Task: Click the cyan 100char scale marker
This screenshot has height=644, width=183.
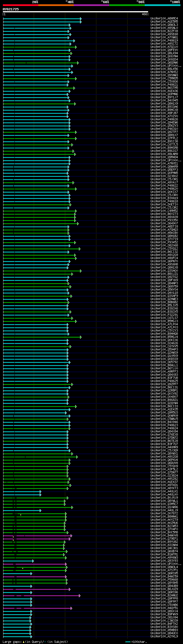Action: point(128,642)
